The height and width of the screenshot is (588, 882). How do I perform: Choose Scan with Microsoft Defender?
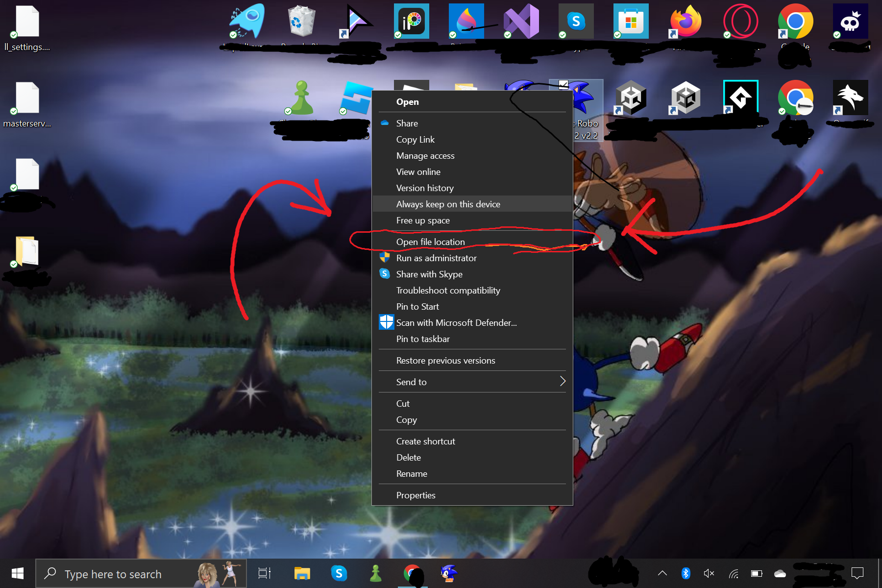[x=472, y=322]
